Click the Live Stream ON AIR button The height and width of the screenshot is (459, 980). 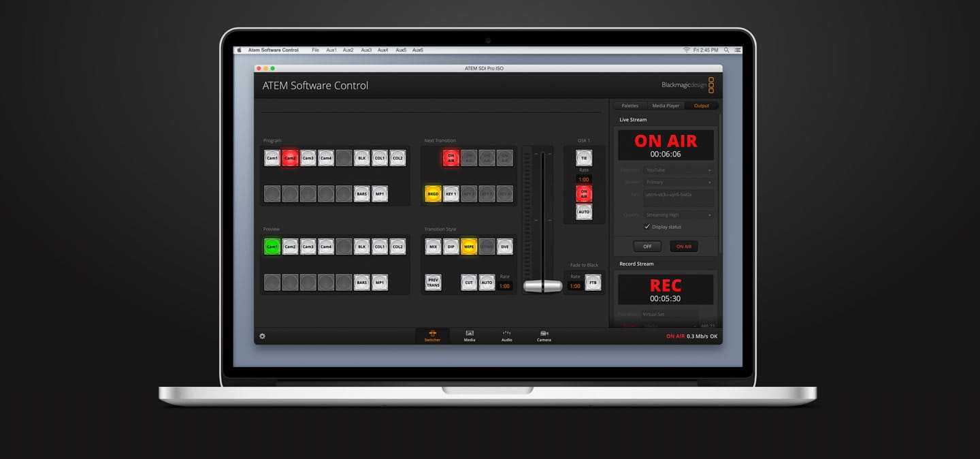[x=684, y=247]
